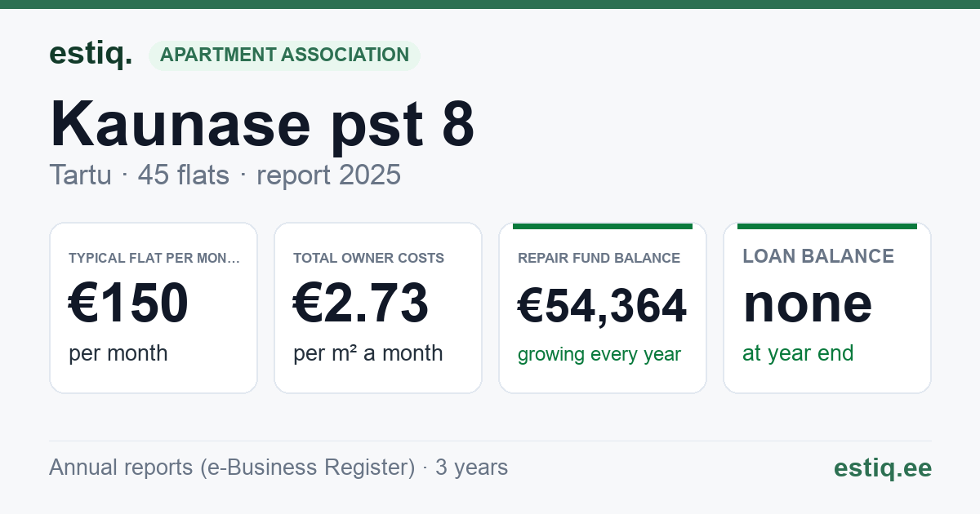The width and height of the screenshot is (980, 514).
Task: Click the LOAN BALANCE label
Action: pyautogui.click(x=817, y=256)
